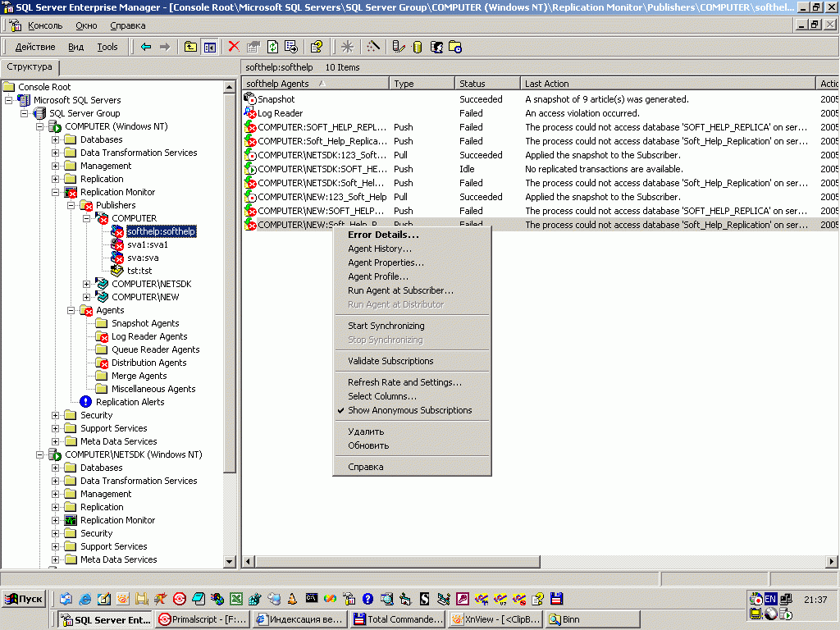Image resolution: width=840 pixels, height=630 pixels.
Task: Collapse the first Replication Monitor node
Action: (55, 192)
